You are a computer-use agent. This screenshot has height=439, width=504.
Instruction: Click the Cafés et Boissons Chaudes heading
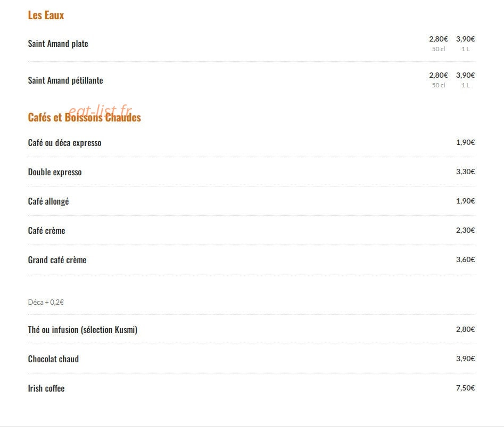pyautogui.click(x=85, y=117)
